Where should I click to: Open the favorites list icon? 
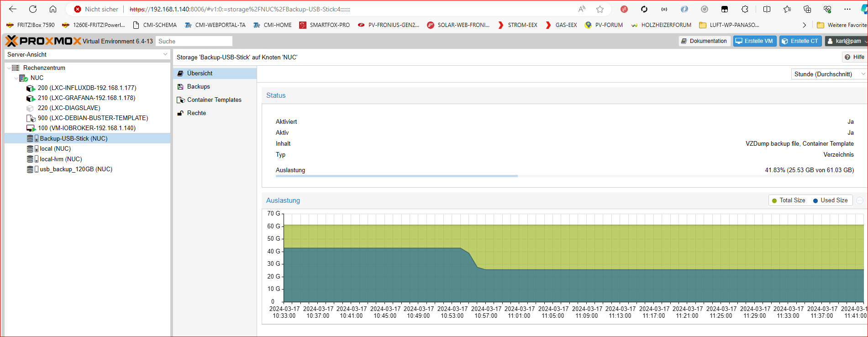(787, 9)
